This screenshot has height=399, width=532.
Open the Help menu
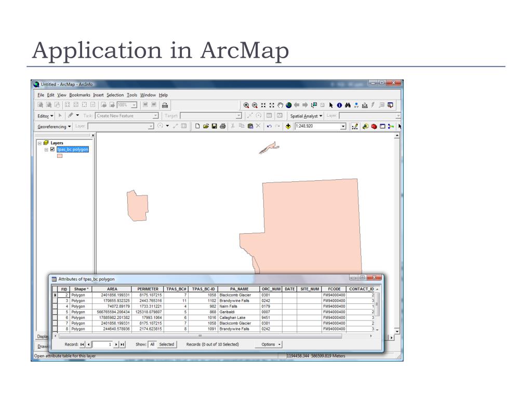click(163, 95)
